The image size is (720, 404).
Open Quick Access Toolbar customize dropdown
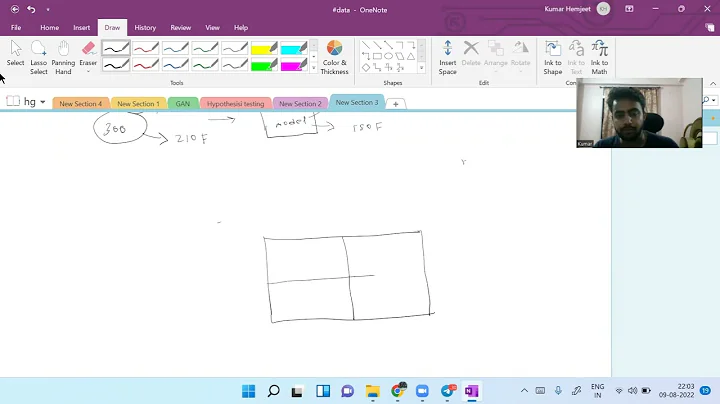point(48,9)
